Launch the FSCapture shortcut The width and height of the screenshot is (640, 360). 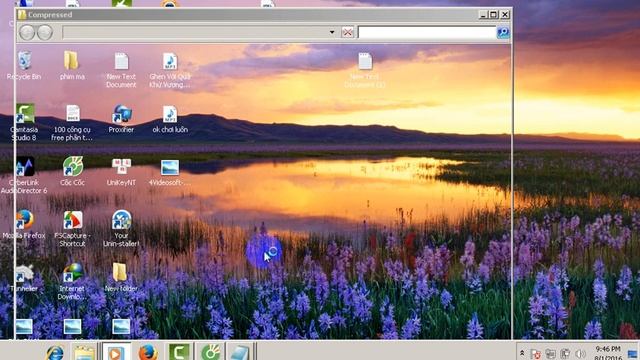(73, 229)
